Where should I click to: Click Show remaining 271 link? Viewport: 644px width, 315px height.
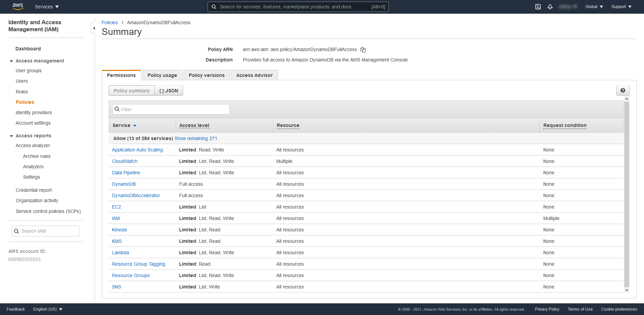196,138
